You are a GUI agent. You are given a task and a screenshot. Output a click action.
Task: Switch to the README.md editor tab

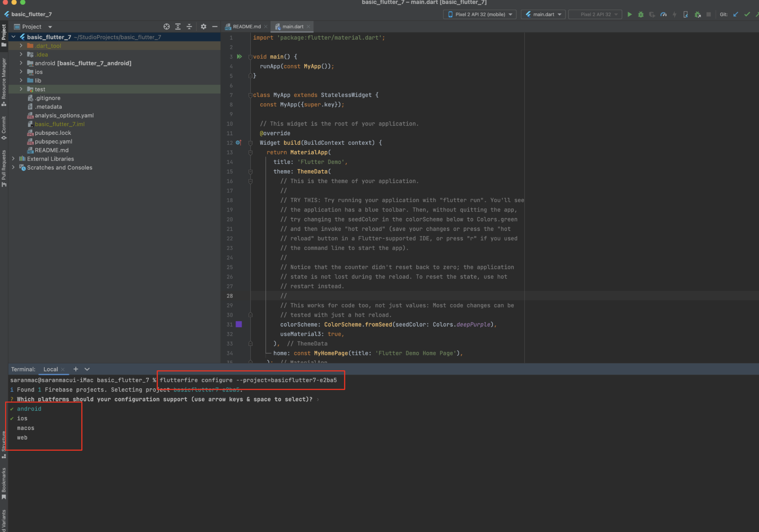pyautogui.click(x=246, y=27)
